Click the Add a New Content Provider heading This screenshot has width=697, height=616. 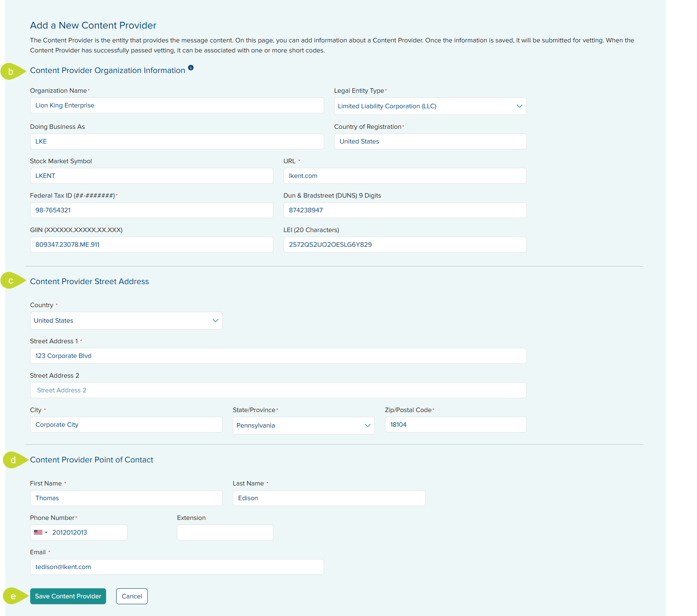(93, 25)
